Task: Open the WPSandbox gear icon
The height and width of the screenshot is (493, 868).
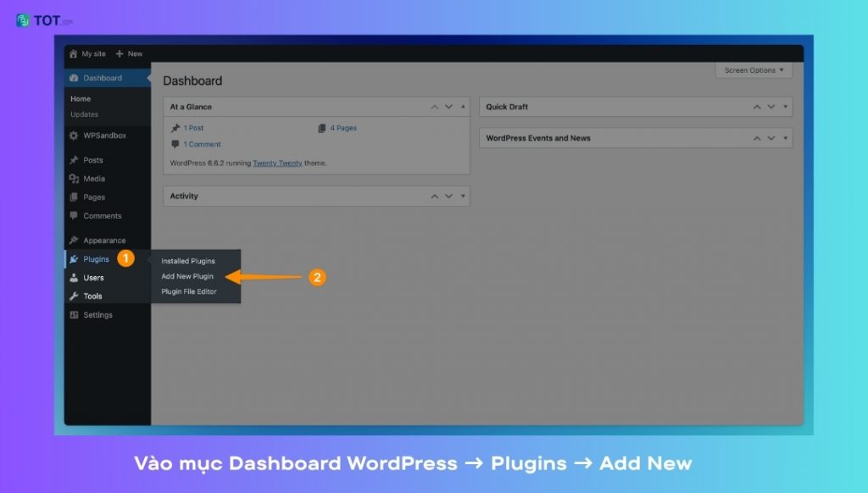Action: [x=75, y=136]
